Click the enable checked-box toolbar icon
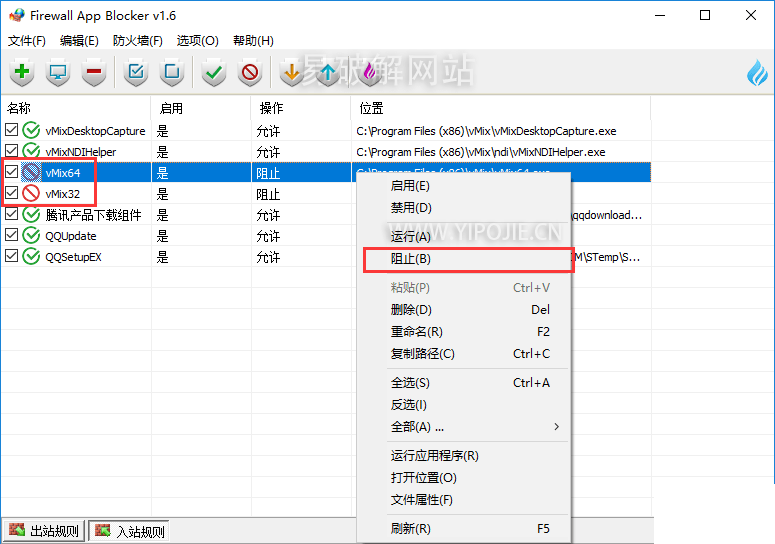The height and width of the screenshot is (544, 775). click(136, 73)
